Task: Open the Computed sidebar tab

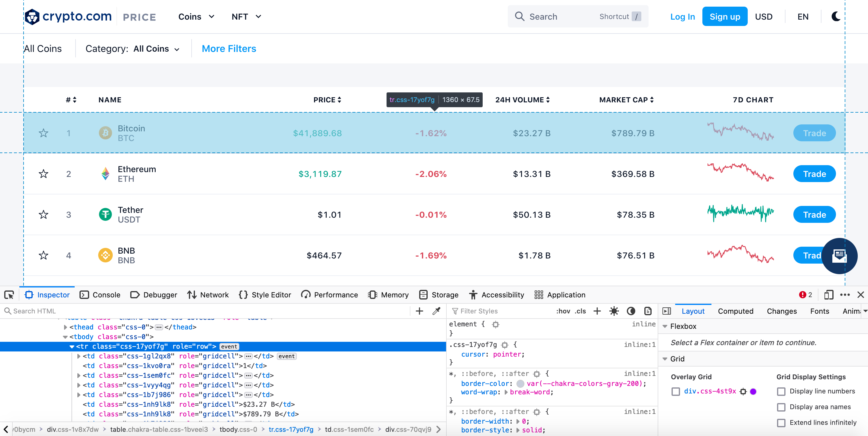Action: (x=736, y=311)
